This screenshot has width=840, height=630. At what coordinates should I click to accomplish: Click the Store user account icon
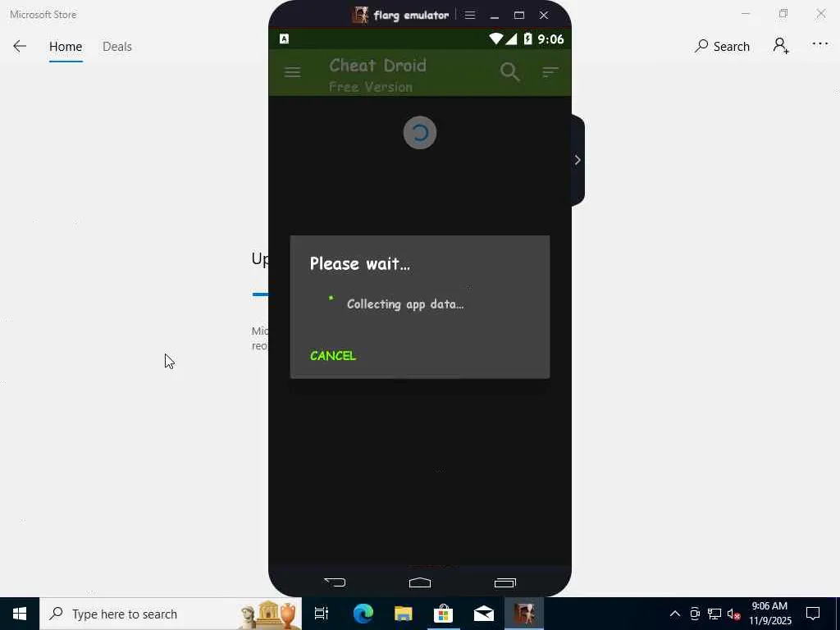click(x=781, y=46)
